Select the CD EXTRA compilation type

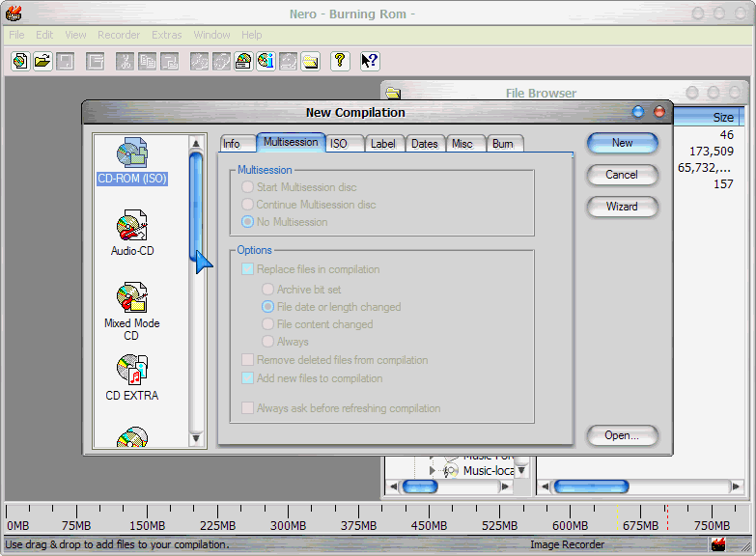(131, 377)
